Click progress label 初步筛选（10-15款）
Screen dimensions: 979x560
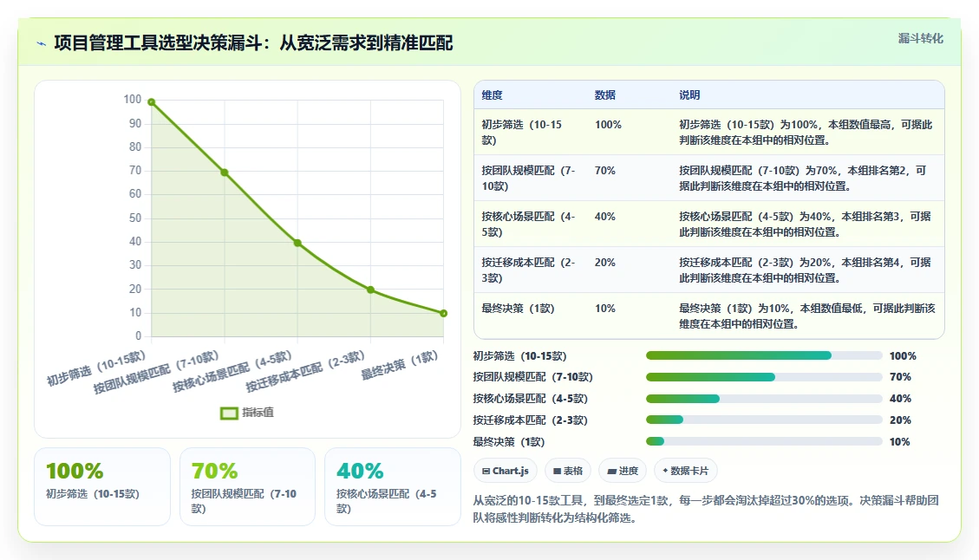coord(519,356)
